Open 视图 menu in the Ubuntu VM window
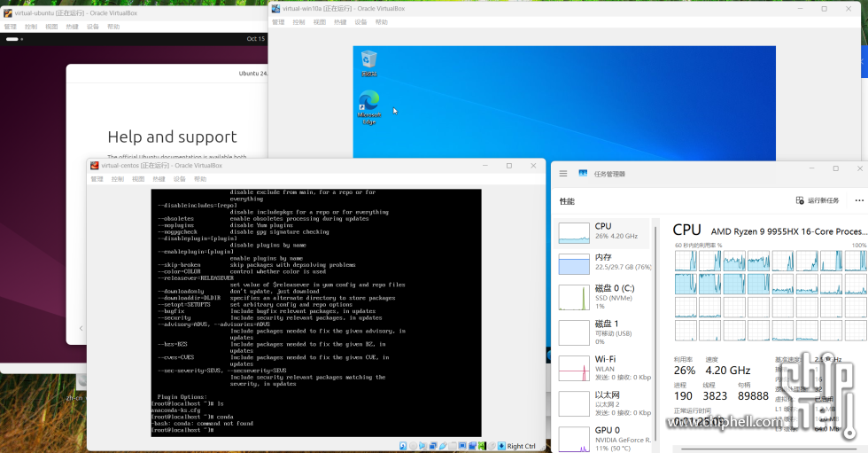 (x=52, y=27)
